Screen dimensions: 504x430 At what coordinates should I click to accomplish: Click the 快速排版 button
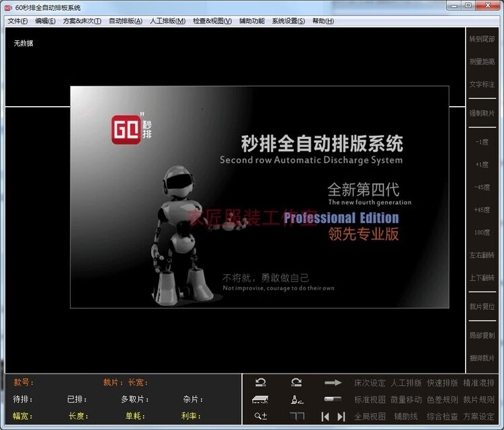point(442,383)
